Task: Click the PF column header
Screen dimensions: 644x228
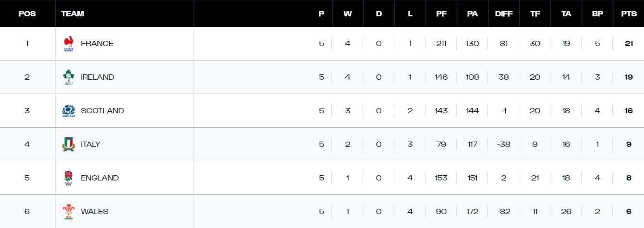Action: click(x=441, y=14)
